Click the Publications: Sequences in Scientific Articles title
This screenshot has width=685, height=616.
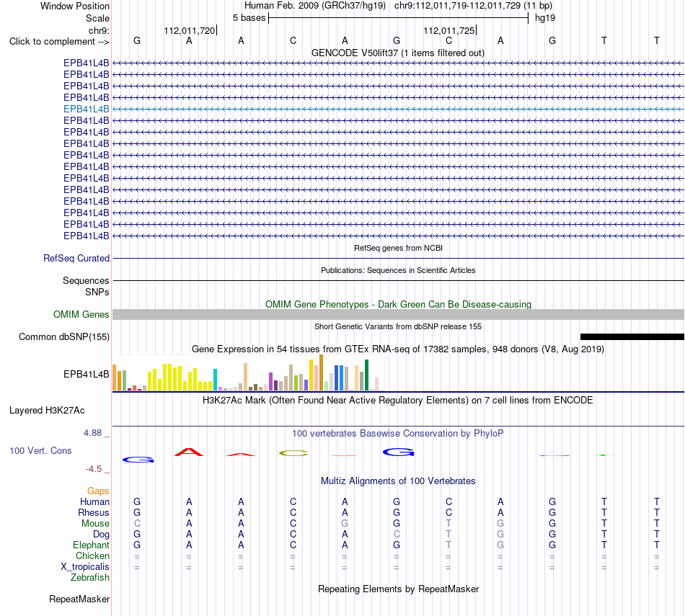[x=398, y=270]
